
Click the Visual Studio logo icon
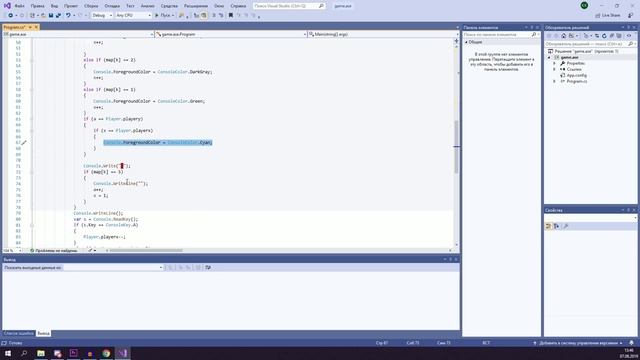coord(7,5)
